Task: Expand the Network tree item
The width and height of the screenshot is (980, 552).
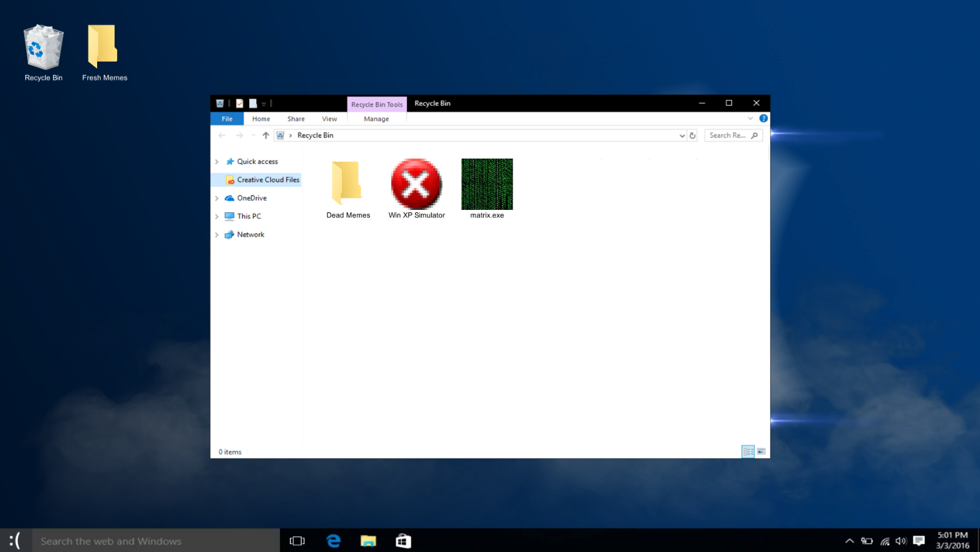Action: click(x=218, y=235)
